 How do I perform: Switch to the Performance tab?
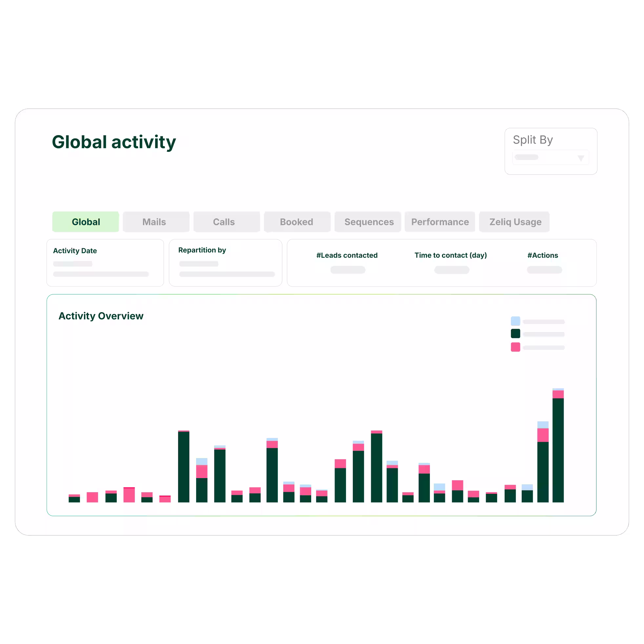click(439, 222)
